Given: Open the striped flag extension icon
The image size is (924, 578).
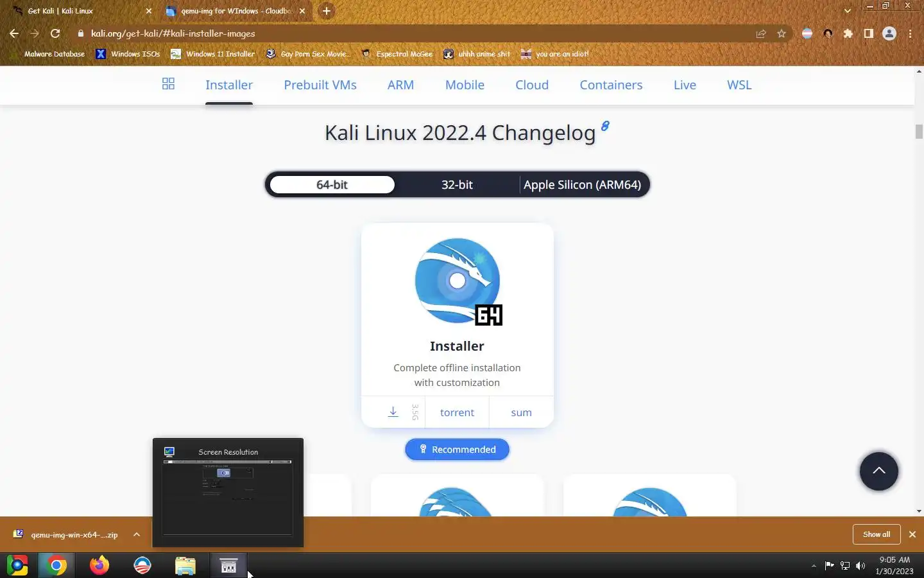Looking at the screenshot, I should pos(807,33).
